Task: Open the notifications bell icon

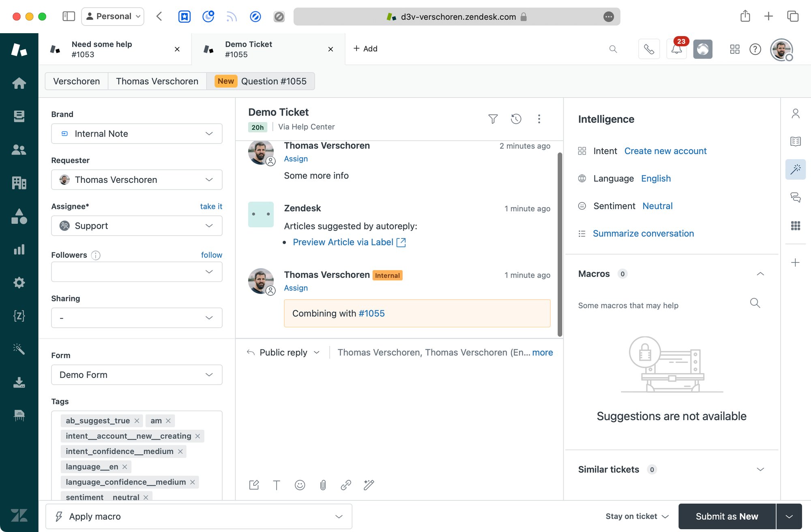Action: click(676, 49)
